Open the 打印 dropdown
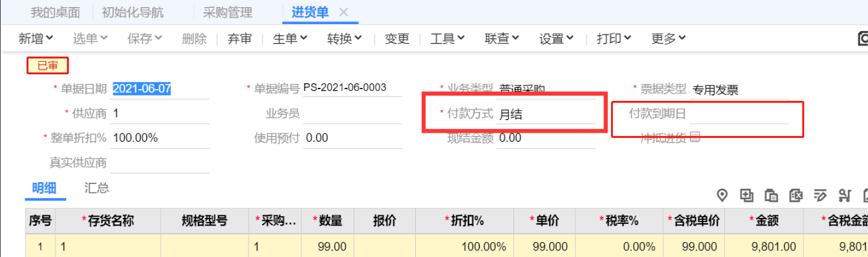Screen dimensions: 868x257 pos(614,39)
